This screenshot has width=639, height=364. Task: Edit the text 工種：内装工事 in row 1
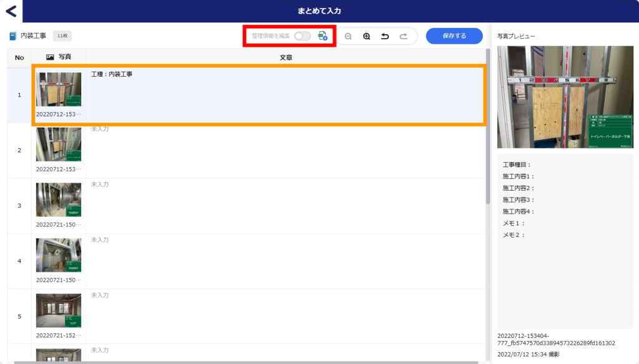(x=112, y=74)
